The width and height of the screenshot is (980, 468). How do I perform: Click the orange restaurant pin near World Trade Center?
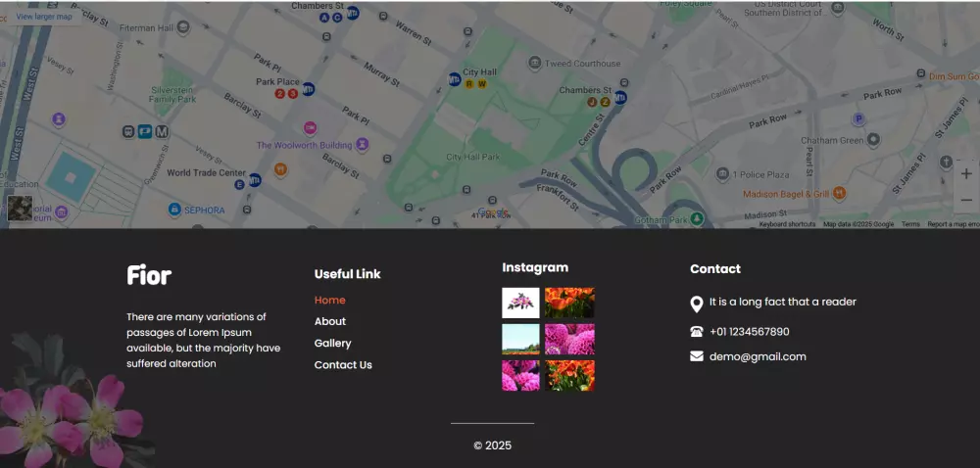click(x=280, y=169)
